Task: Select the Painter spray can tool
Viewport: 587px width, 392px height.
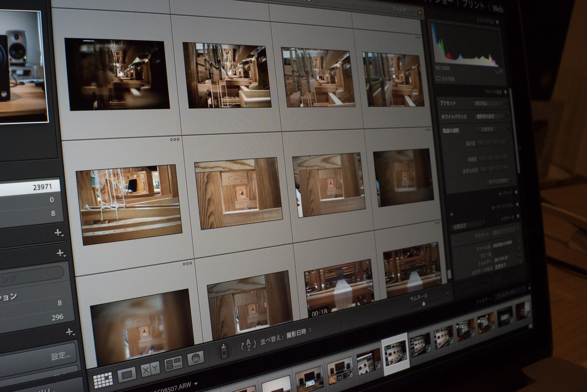Action: click(x=223, y=351)
